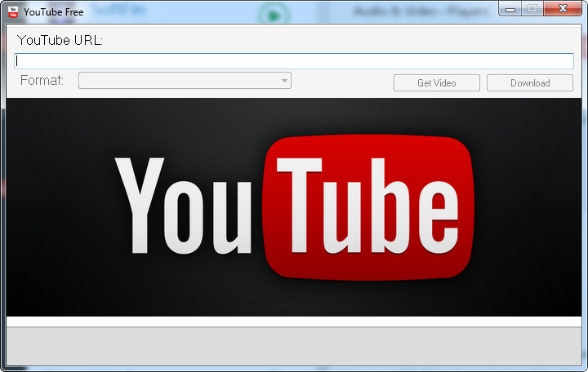Click the YouTube Free app icon in title bar
Viewport: 588px width, 372px height.
[13, 12]
